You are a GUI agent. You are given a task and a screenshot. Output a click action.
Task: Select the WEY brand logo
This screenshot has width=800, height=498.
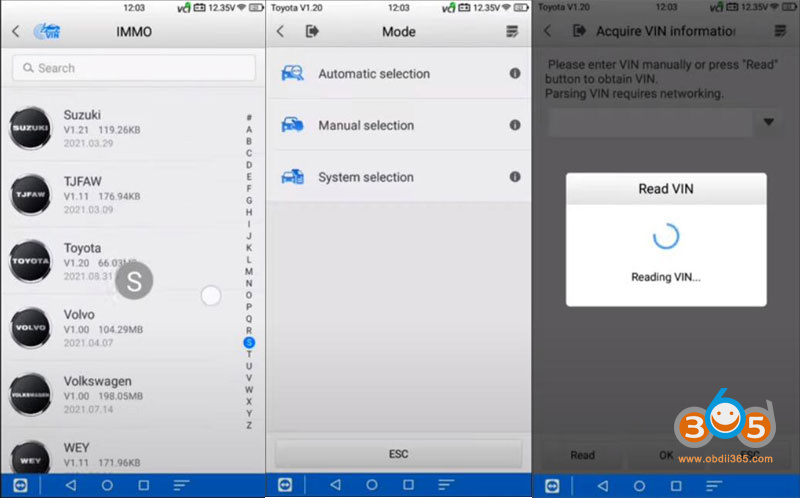click(x=31, y=458)
